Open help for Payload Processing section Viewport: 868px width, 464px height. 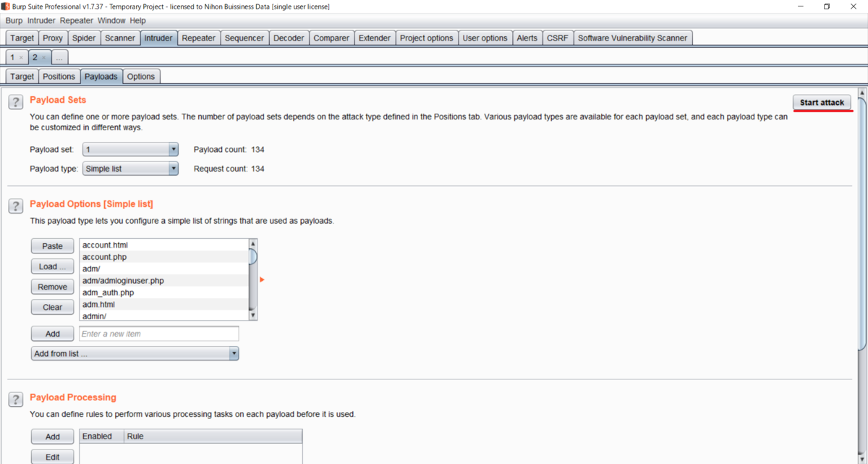(x=15, y=400)
